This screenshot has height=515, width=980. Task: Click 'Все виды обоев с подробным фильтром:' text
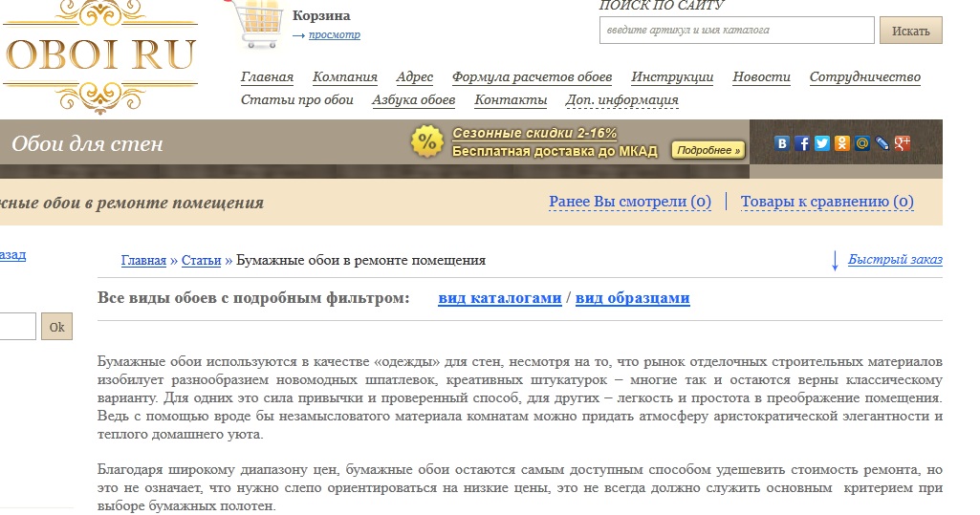point(253,298)
